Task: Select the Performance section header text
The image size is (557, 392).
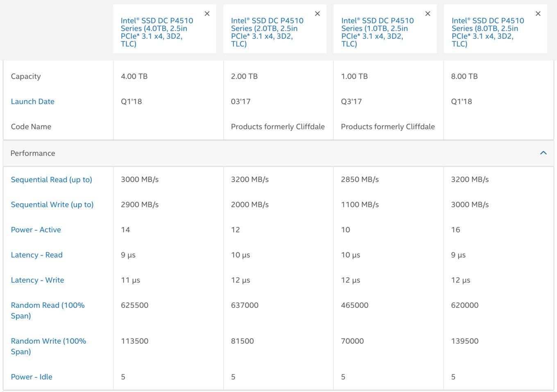Action: point(33,153)
